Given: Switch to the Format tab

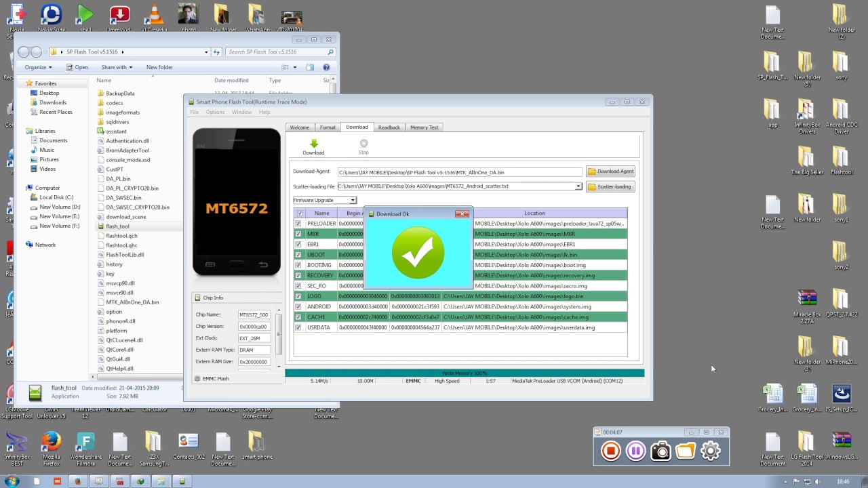Looking at the screenshot, I should coord(328,127).
